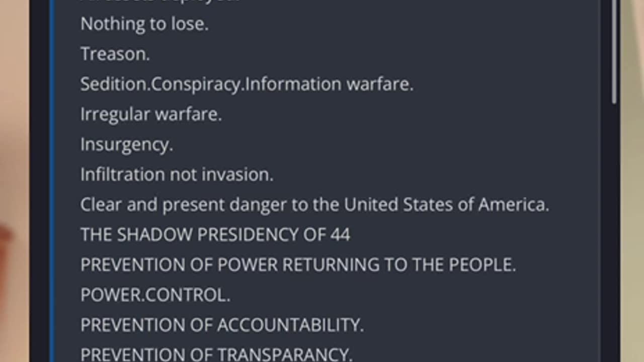
Task: Click the "Treason." text line
Action: pyautogui.click(x=115, y=54)
